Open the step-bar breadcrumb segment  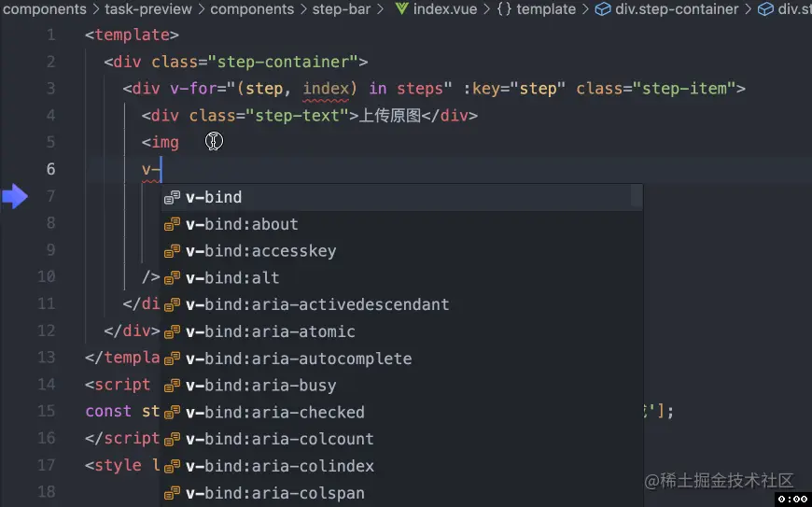pos(342,8)
